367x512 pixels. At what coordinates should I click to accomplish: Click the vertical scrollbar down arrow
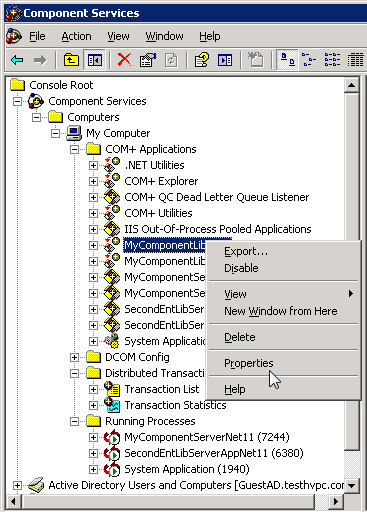point(351,485)
